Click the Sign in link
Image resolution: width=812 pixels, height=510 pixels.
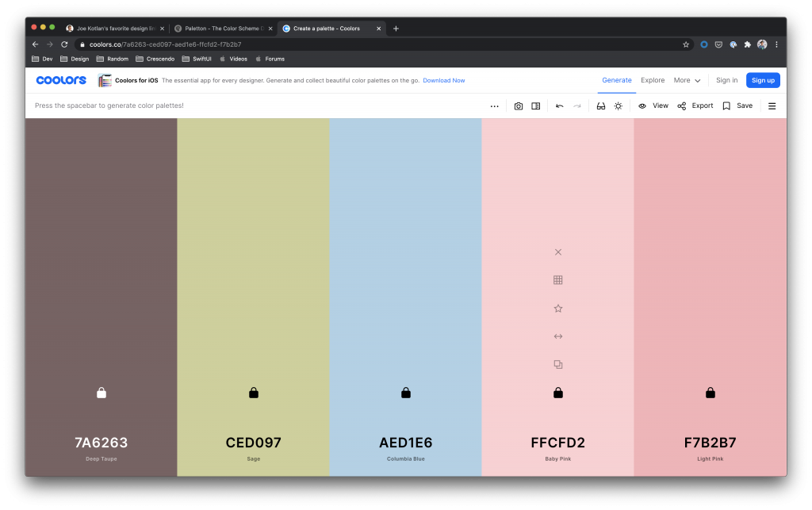(726, 80)
